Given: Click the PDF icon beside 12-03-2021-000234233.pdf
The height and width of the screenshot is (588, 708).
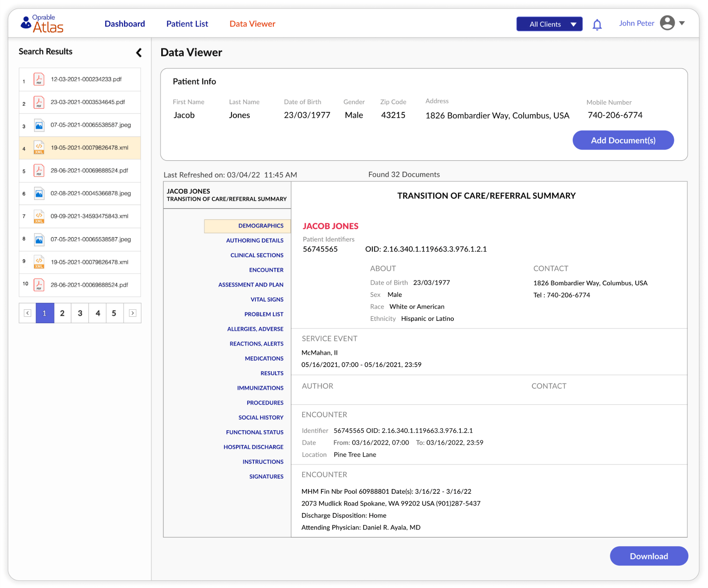Looking at the screenshot, I should [x=39, y=79].
